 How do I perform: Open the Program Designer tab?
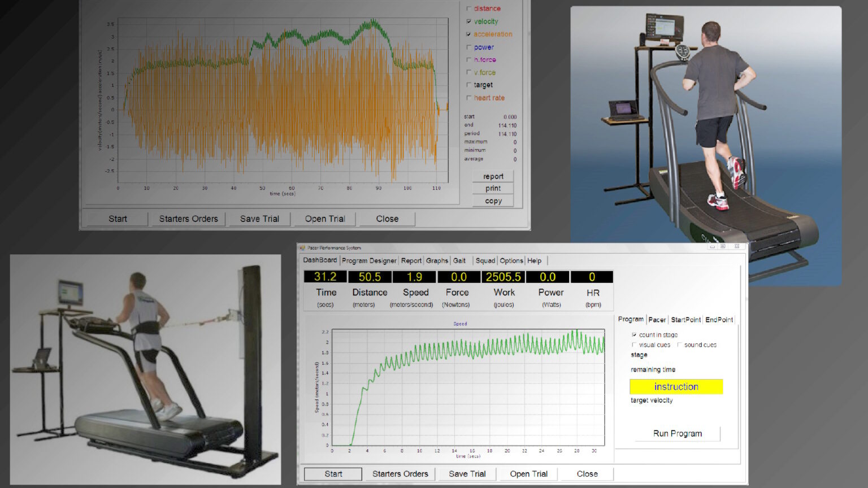click(369, 261)
